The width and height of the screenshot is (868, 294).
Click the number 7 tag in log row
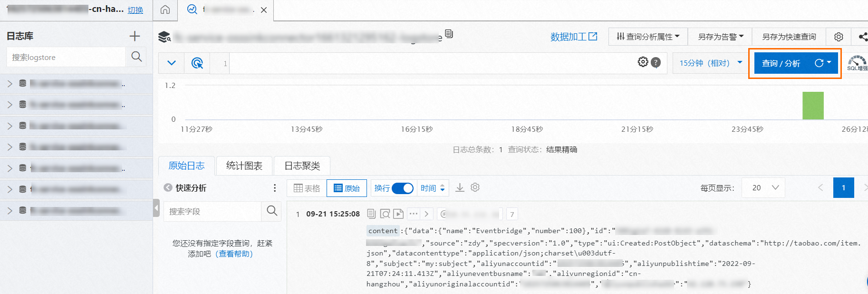tap(512, 215)
